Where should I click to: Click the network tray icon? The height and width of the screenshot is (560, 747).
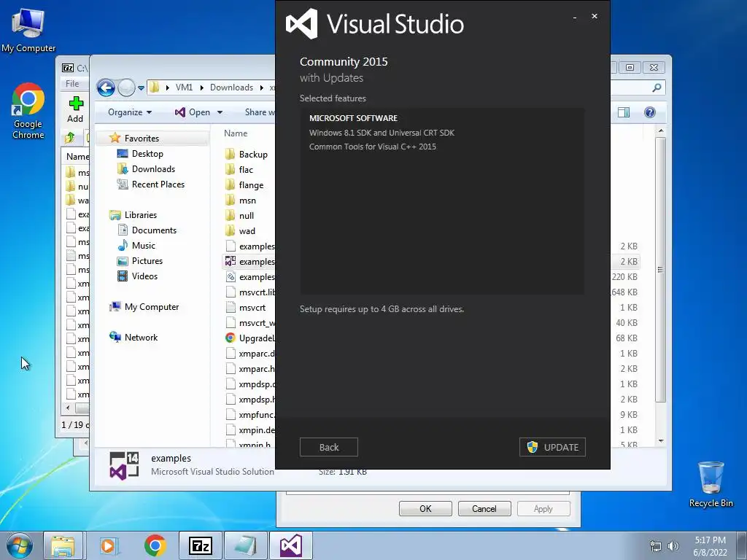click(656, 546)
